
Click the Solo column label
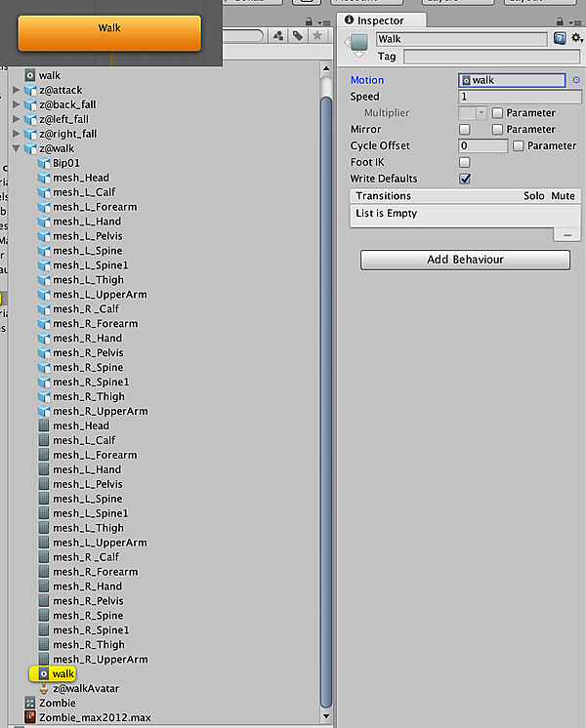pyautogui.click(x=534, y=196)
